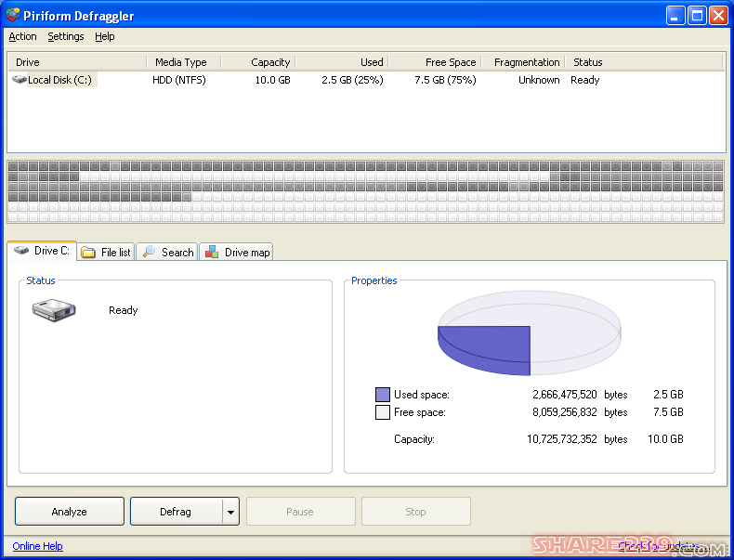Switch to the Search tab
734x560 pixels.
click(x=167, y=253)
